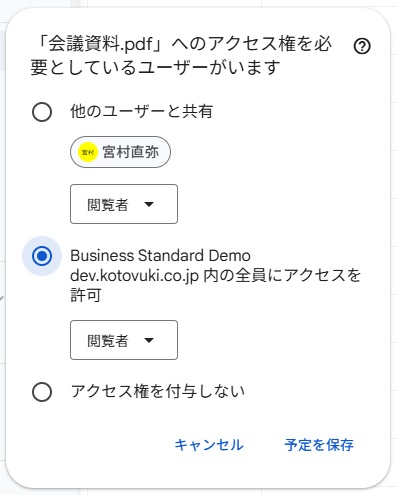Click the arrow of the second 閲覧者 dropdown
This screenshot has width=397, height=495.
click(149, 340)
